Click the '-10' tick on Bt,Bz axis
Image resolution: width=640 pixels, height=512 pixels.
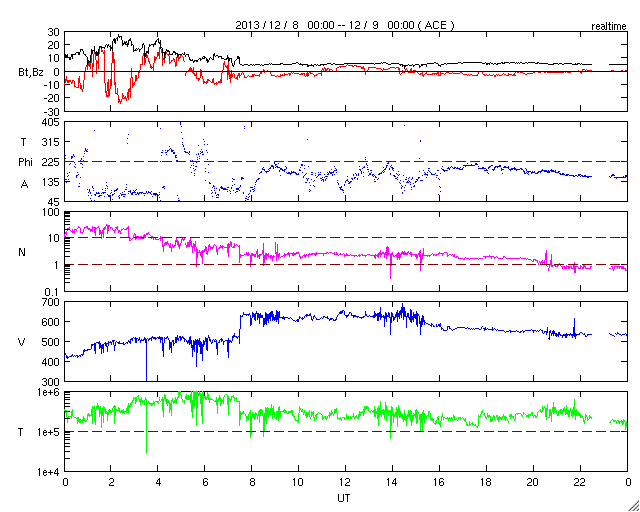click(x=51, y=85)
